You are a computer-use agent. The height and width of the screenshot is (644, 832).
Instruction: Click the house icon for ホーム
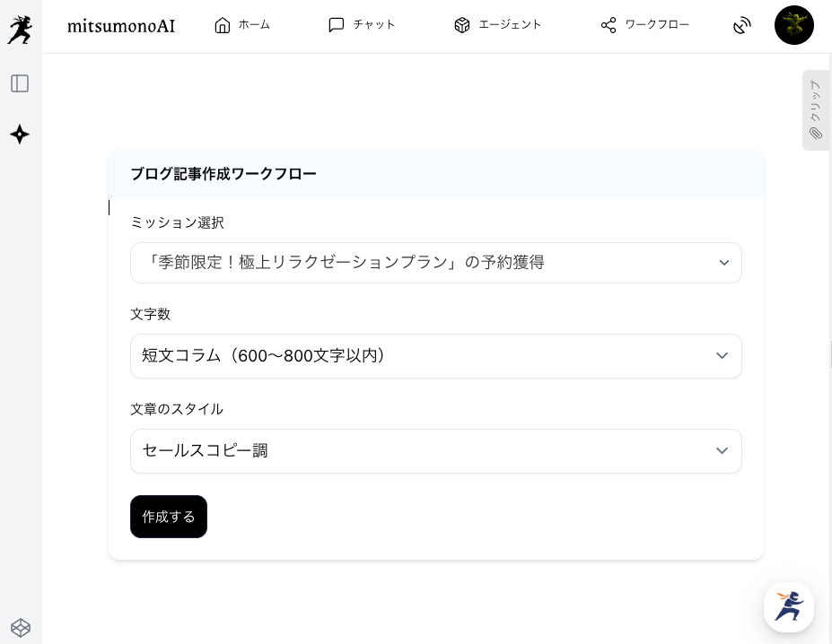[223, 25]
